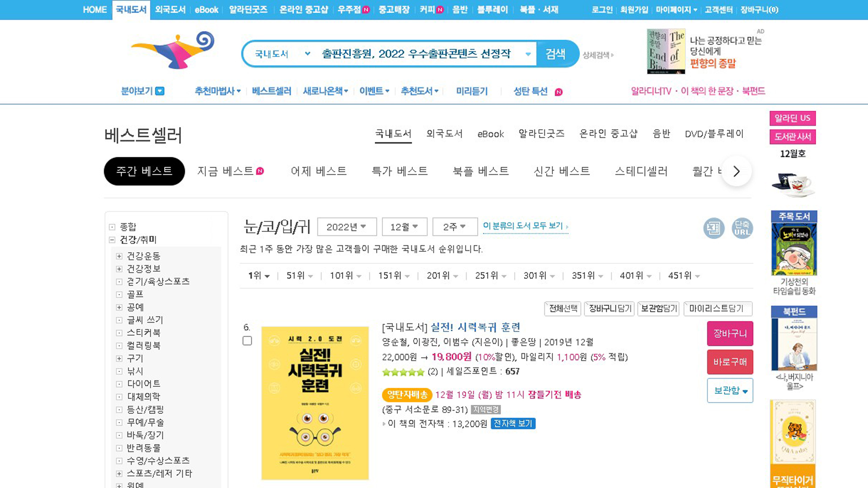The image size is (868, 488).
Task: Select the eBook bestseller tab
Action: (x=491, y=134)
